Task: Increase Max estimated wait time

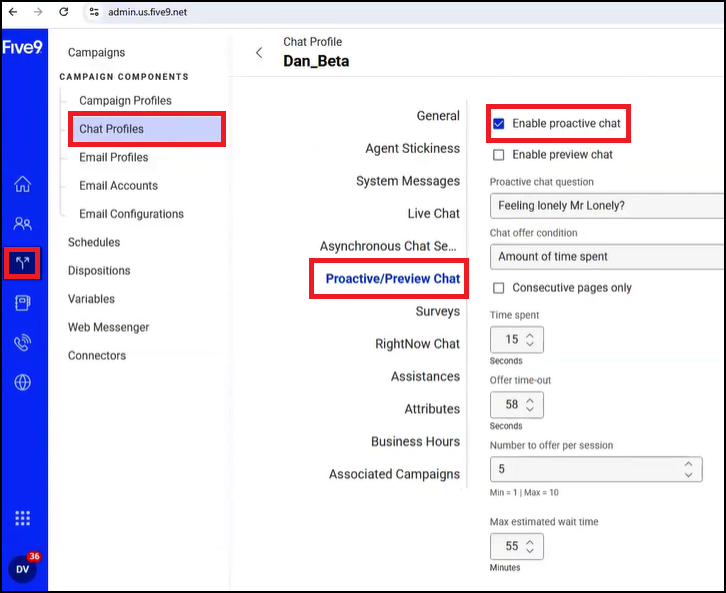Action: 530,542
